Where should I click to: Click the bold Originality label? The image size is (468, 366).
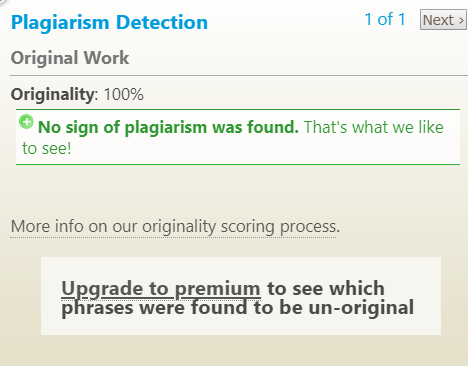pyautogui.click(x=53, y=94)
